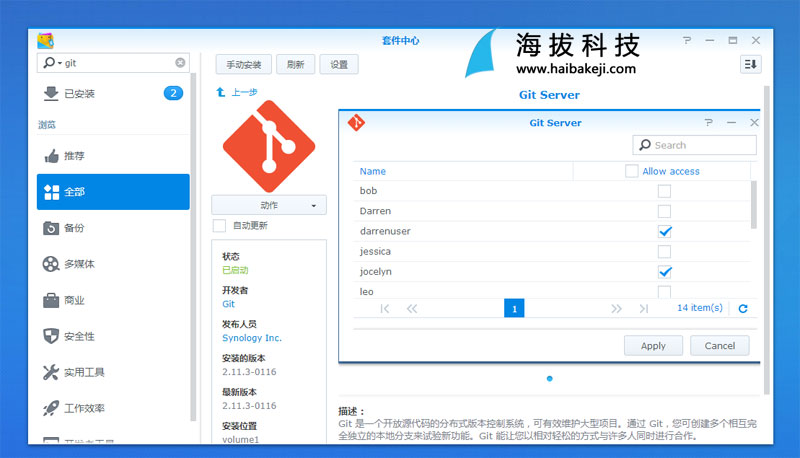Click the Package Center app icon
The width and height of the screenshot is (800, 458).
[x=45, y=41]
